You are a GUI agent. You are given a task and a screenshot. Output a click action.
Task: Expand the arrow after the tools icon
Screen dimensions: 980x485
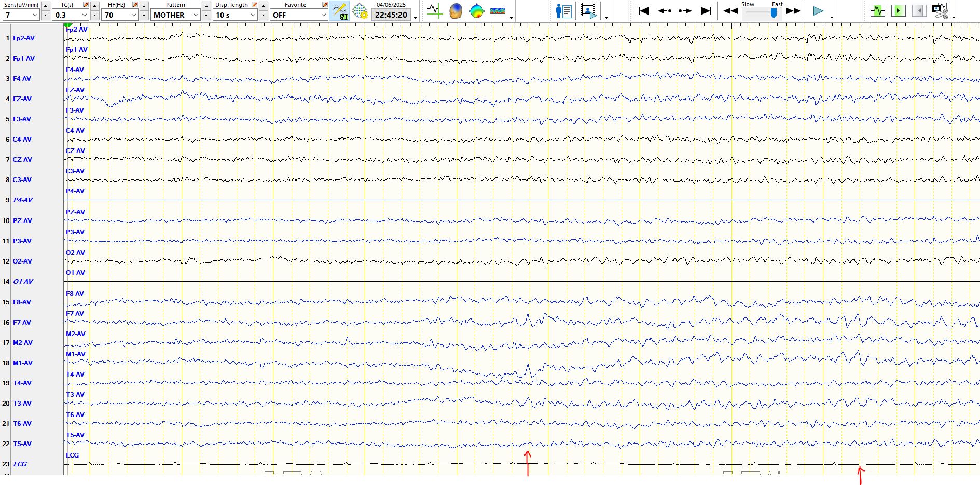coord(954,18)
